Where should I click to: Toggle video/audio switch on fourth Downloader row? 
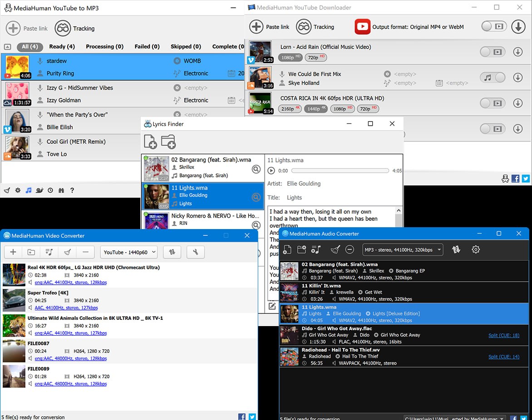[493, 129]
